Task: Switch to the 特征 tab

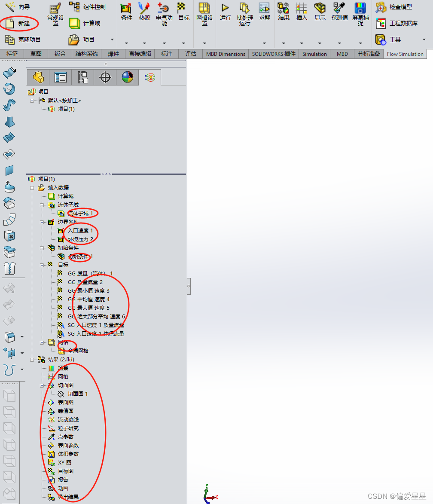Action: (12, 54)
